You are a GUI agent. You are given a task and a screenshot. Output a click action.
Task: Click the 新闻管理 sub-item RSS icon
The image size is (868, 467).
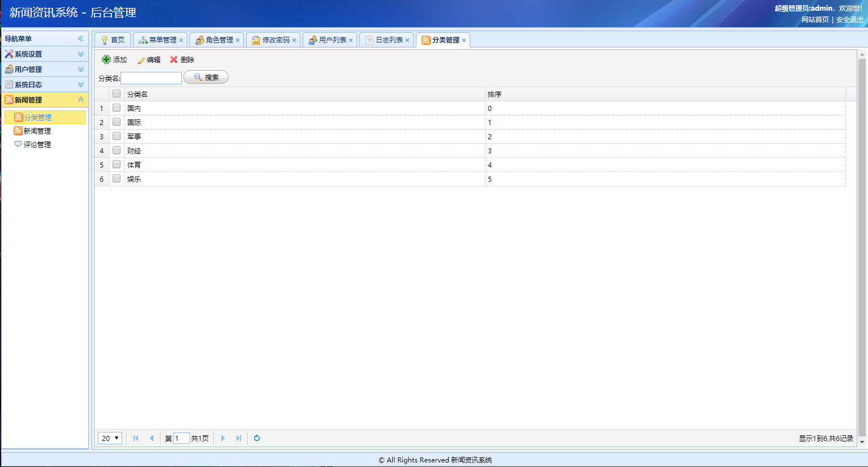pos(18,131)
